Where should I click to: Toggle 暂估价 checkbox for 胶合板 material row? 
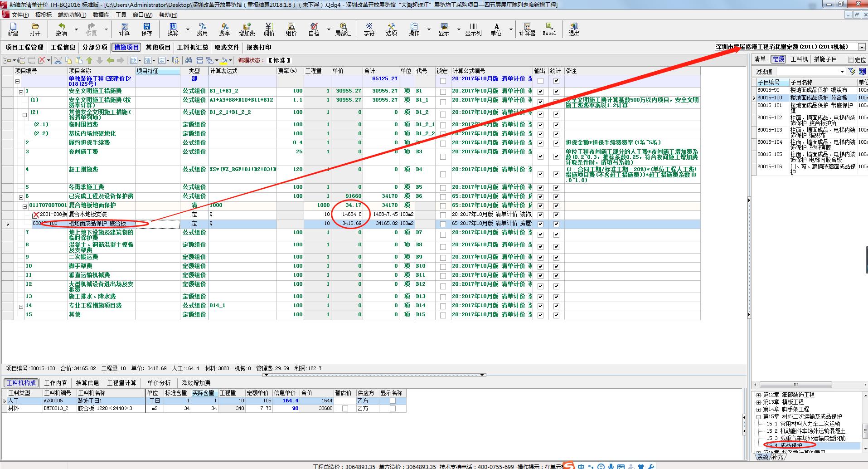click(345, 409)
